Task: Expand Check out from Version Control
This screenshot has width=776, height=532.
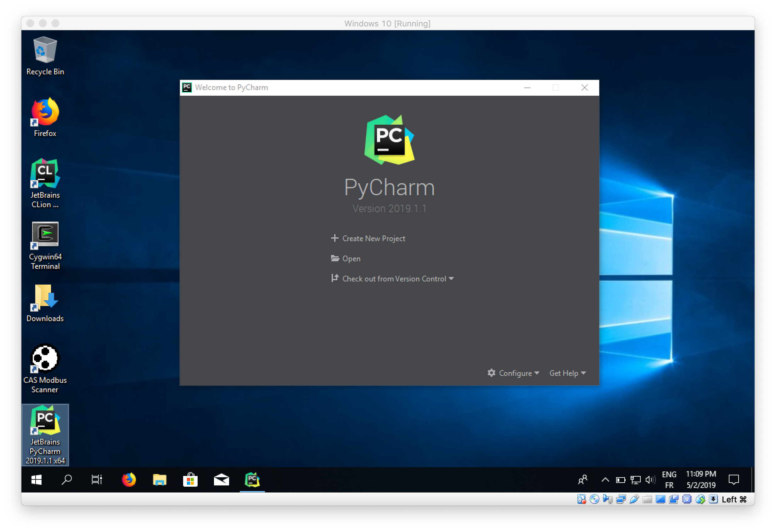Action: click(x=453, y=278)
